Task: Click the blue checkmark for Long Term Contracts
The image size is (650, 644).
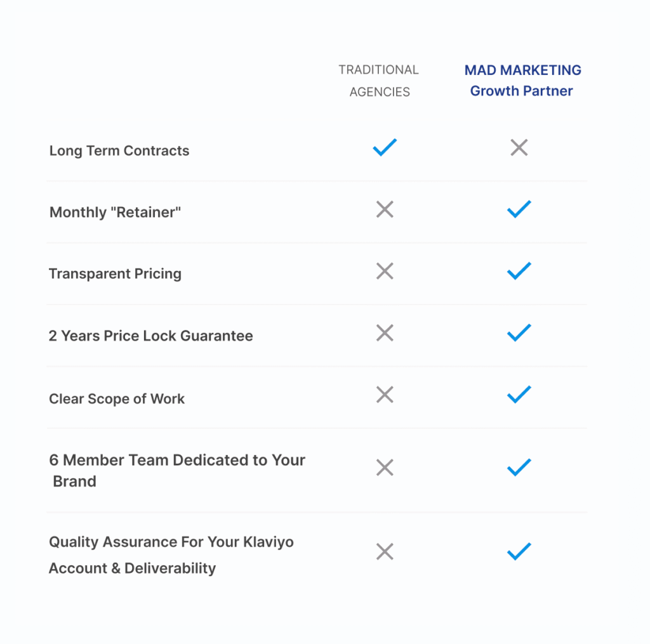Action: [x=385, y=148]
